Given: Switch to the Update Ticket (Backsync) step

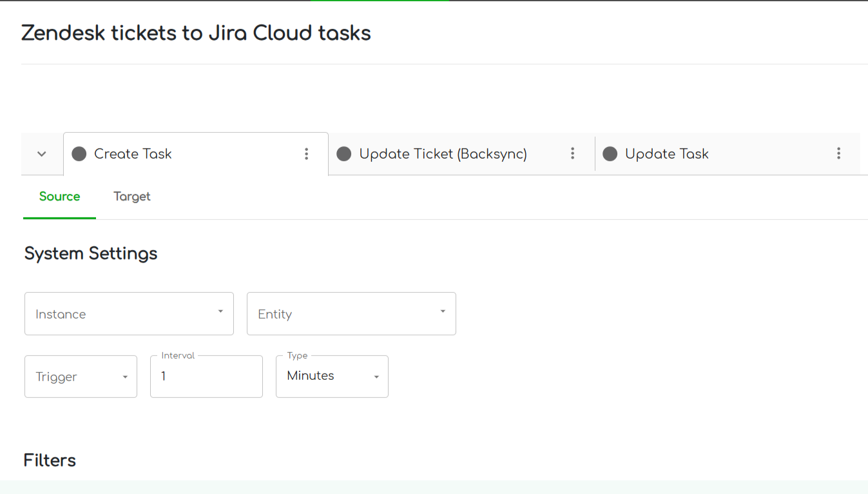Looking at the screenshot, I should (443, 153).
